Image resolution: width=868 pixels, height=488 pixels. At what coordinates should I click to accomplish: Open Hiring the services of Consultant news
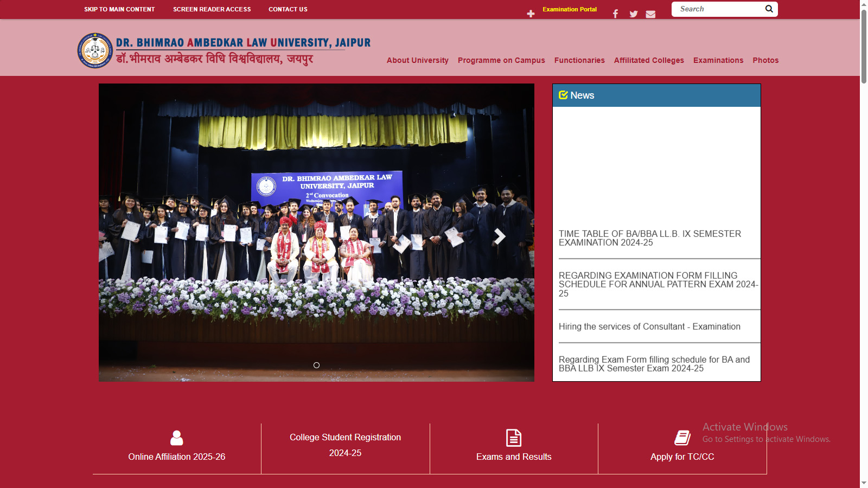pos(649,326)
